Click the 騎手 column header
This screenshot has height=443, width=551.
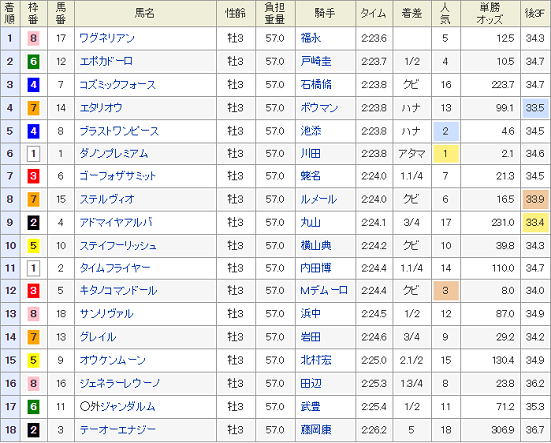pyautogui.click(x=325, y=13)
